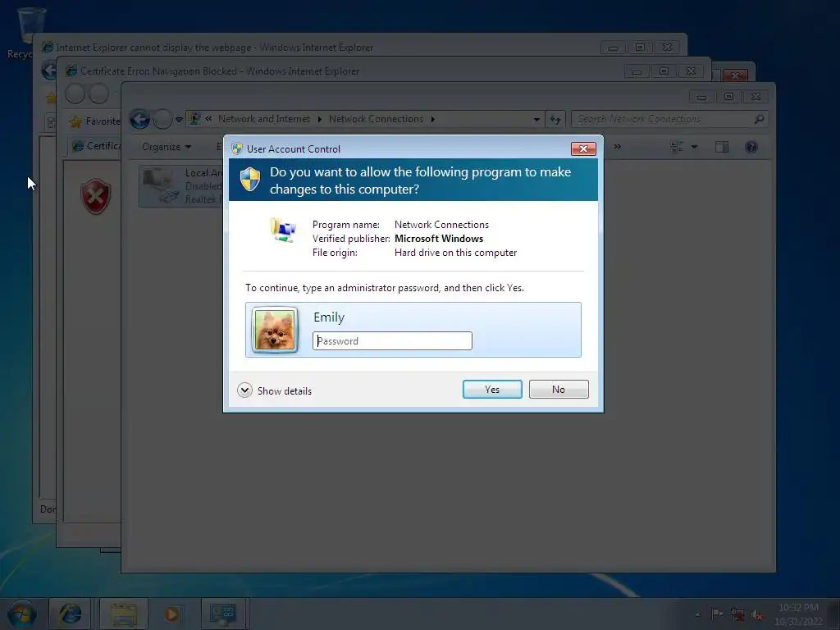Expand arrow after Network Connections breadcrumb

click(x=432, y=119)
